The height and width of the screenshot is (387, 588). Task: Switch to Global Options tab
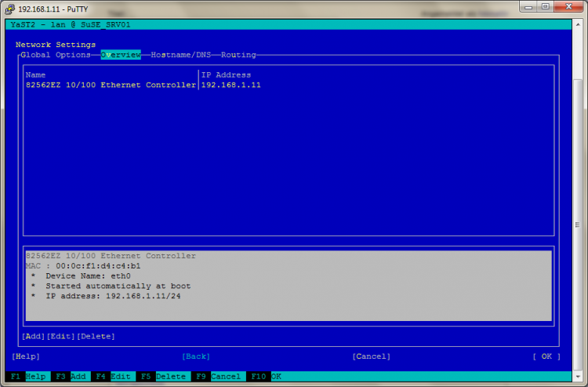(56, 55)
